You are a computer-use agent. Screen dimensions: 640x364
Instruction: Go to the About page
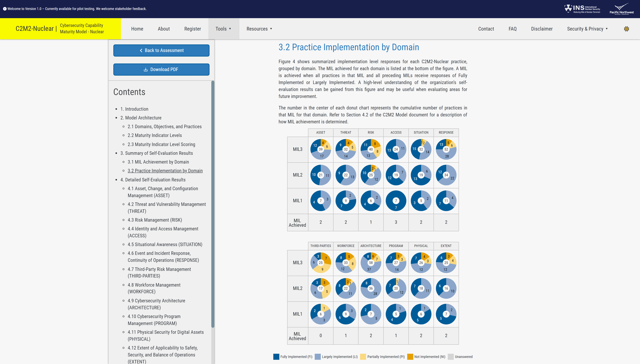tap(164, 29)
